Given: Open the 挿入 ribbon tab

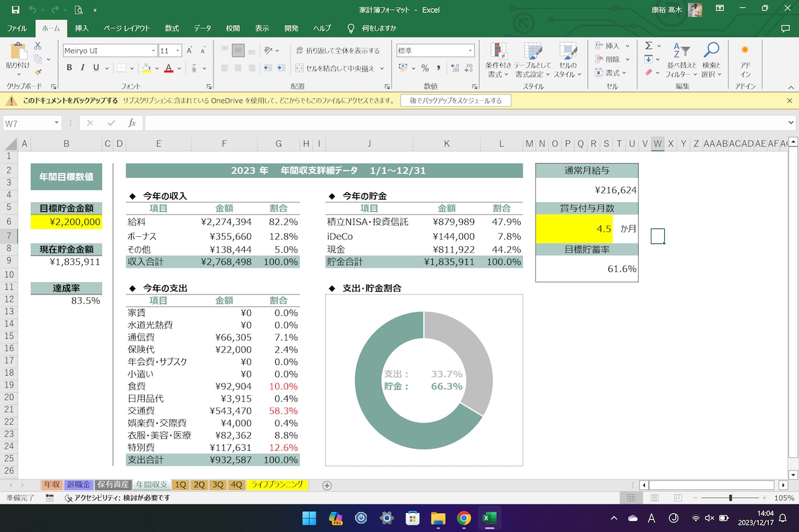Looking at the screenshot, I should 82,28.
